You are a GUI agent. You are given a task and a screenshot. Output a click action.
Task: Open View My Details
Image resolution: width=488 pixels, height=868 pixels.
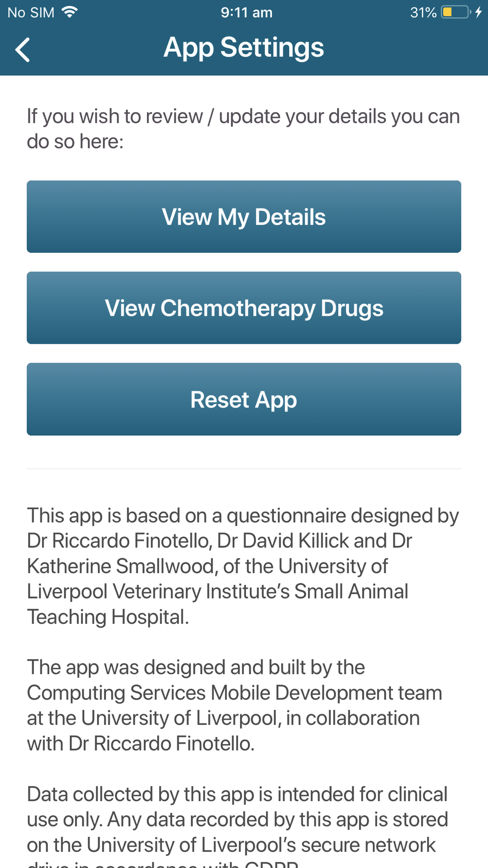(244, 217)
